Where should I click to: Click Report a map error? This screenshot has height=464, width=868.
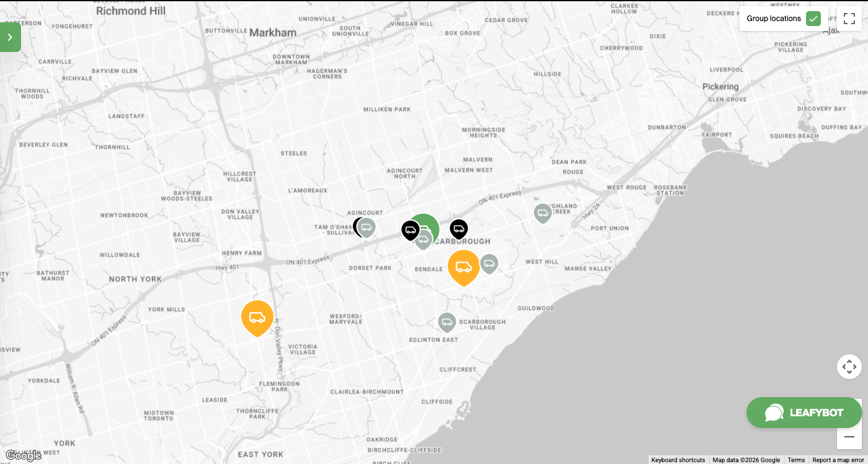point(837,460)
